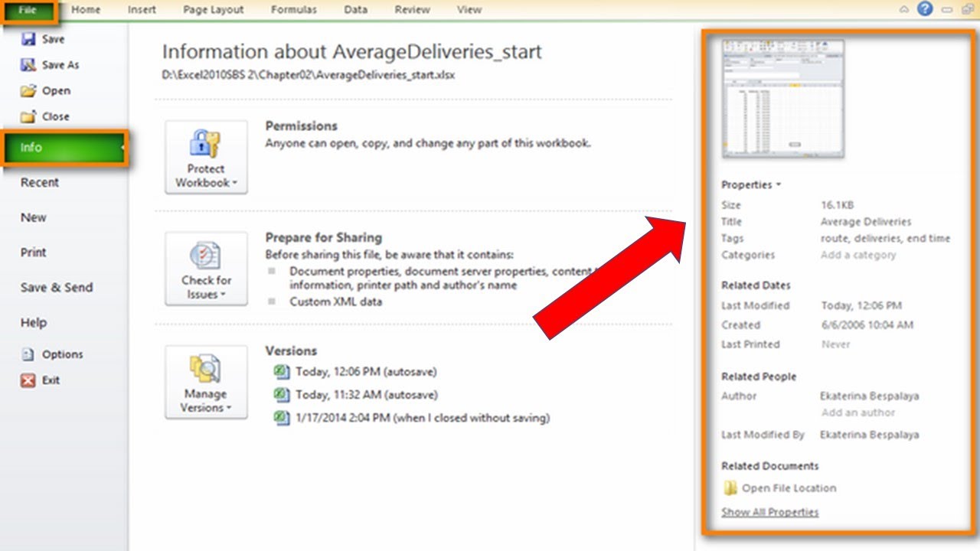Click the Open File Location folder icon
This screenshot has width=980, height=551.
pyautogui.click(x=730, y=488)
